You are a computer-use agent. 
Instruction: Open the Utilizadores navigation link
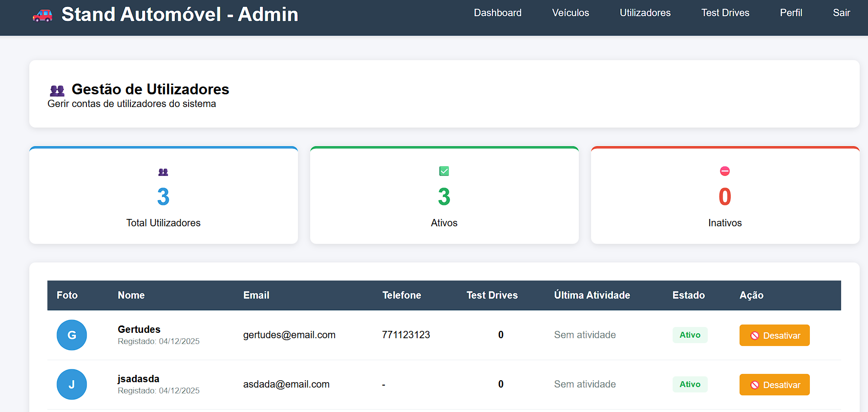pos(645,13)
